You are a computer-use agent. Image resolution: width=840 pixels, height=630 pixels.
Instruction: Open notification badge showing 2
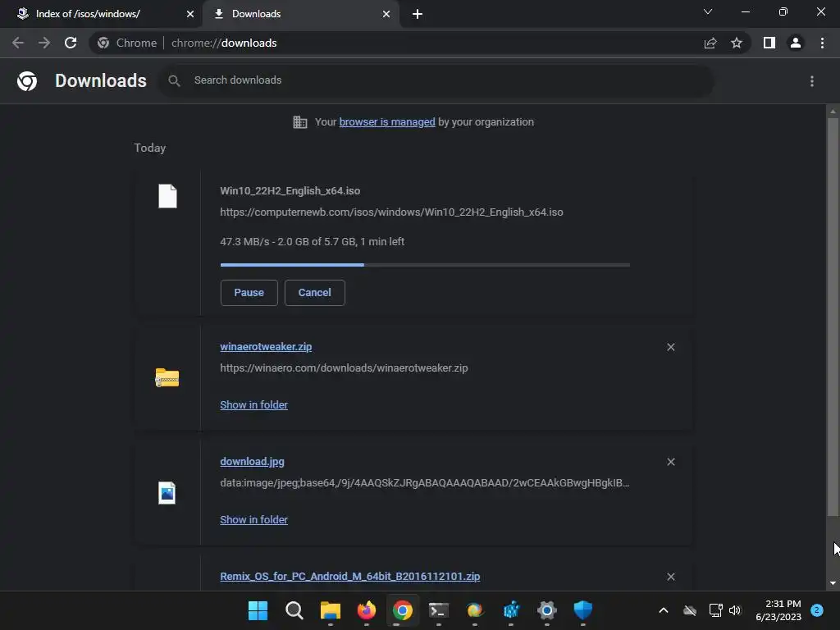coord(817,610)
